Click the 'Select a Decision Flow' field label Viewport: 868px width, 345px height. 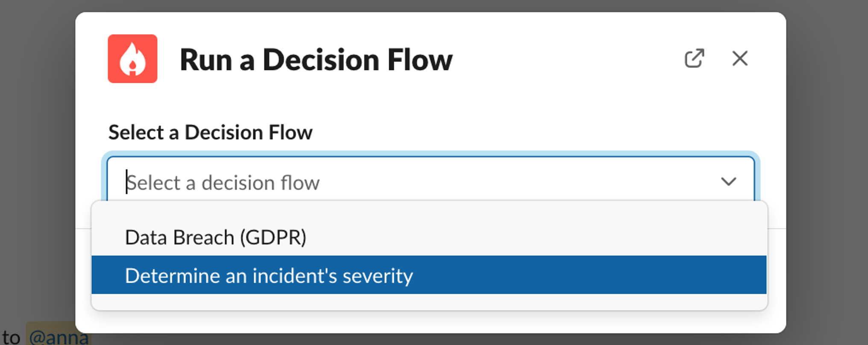click(210, 132)
